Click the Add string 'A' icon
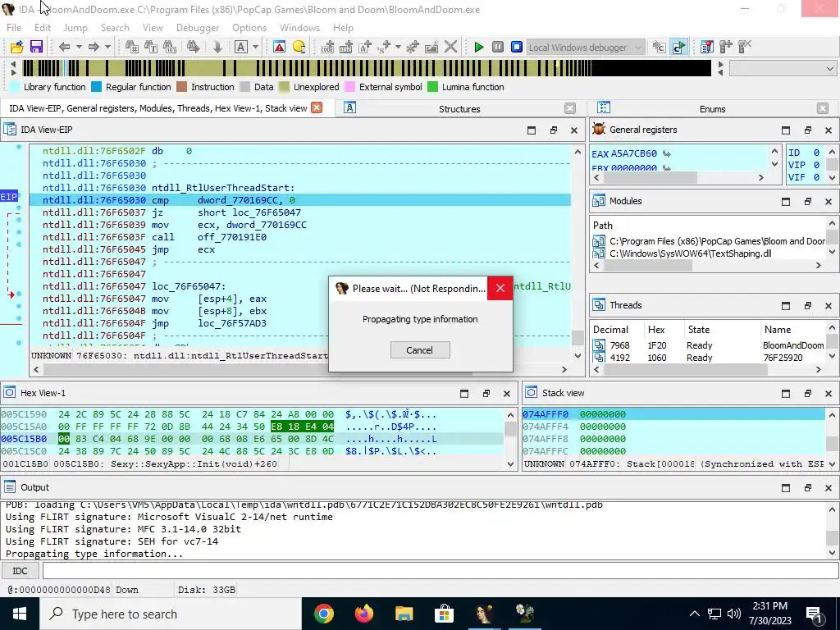 365,47
